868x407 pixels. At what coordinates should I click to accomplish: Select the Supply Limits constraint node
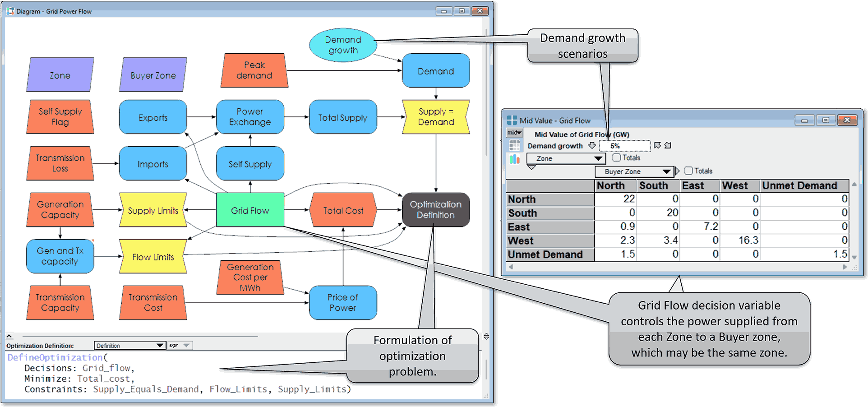point(153,210)
